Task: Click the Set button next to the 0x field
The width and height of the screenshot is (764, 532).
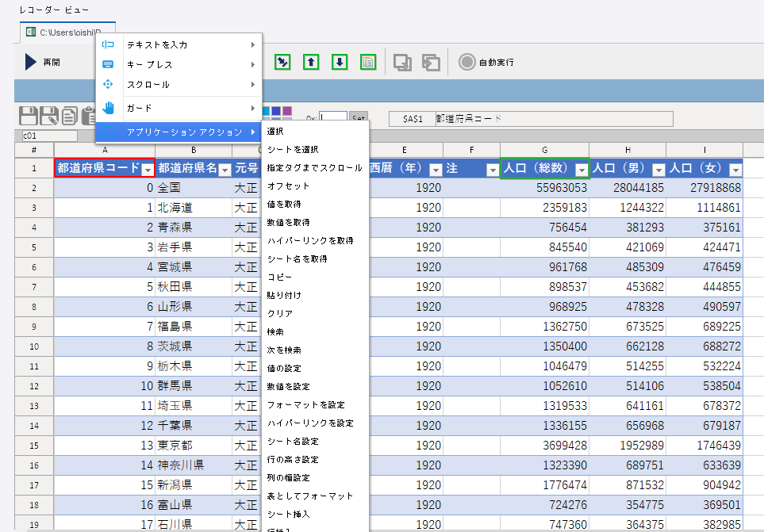Action: (x=359, y=116)
